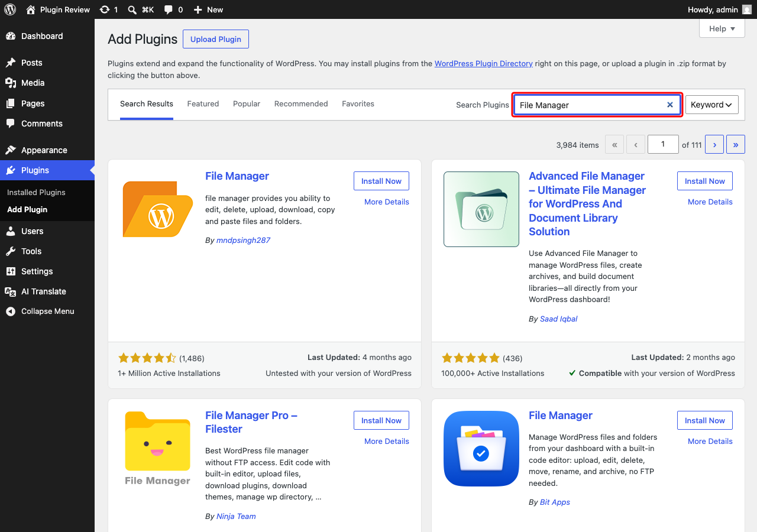Open the updates circular arrows icon
The height and width of the screenshot is (532, 757).
105,9
